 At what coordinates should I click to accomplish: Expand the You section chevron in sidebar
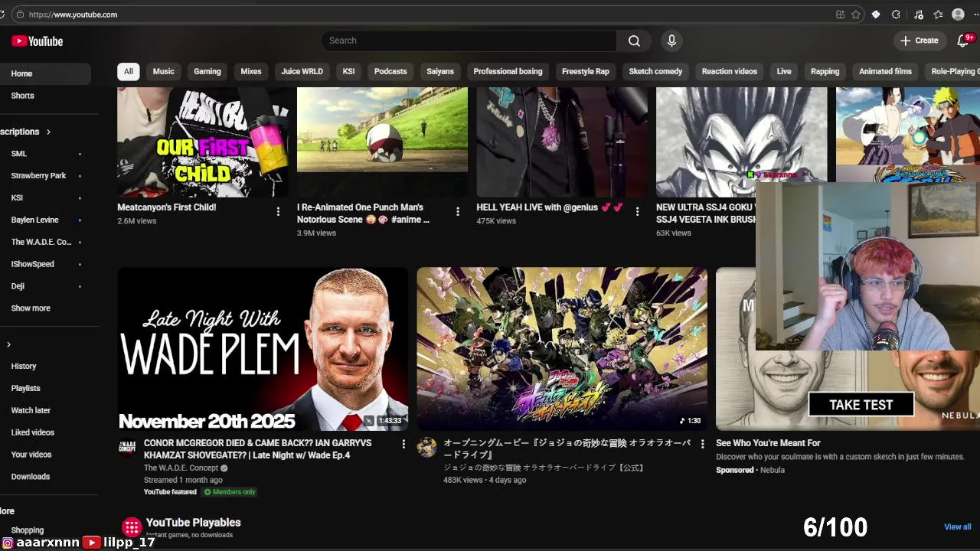(x=8, y=344)
